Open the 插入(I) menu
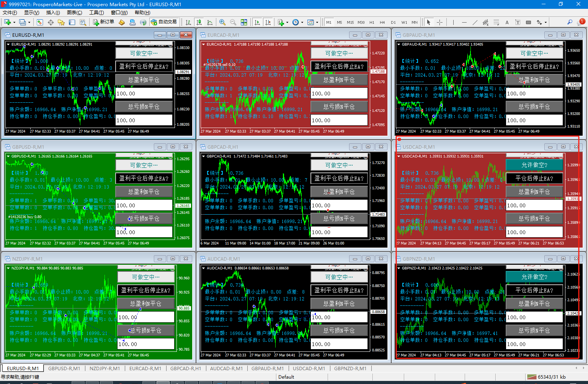 click(53, 13)
